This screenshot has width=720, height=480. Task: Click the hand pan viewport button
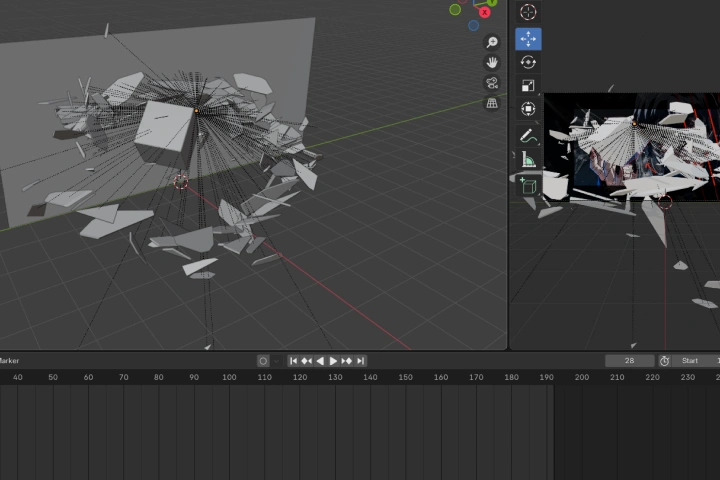492,62
